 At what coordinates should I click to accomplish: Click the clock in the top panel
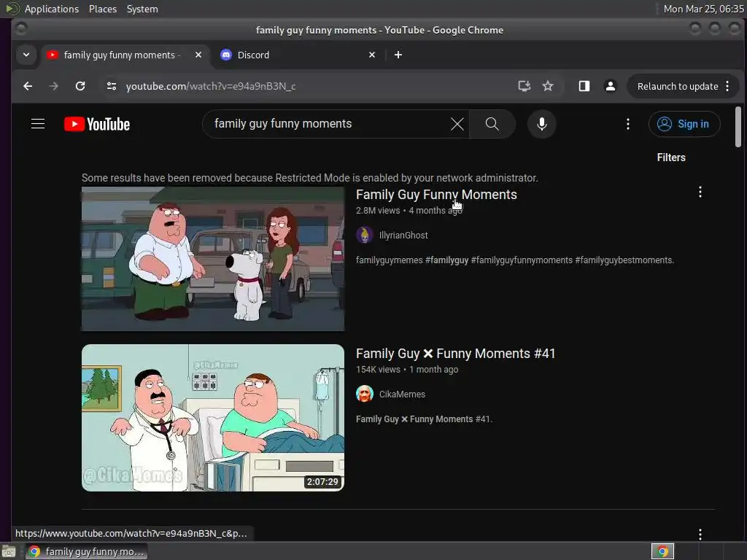(703, 9)
